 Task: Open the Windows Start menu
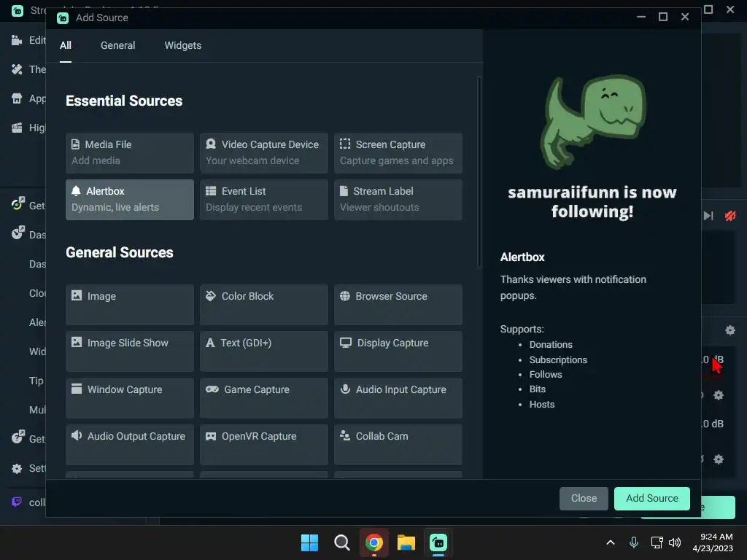[309, 542]
